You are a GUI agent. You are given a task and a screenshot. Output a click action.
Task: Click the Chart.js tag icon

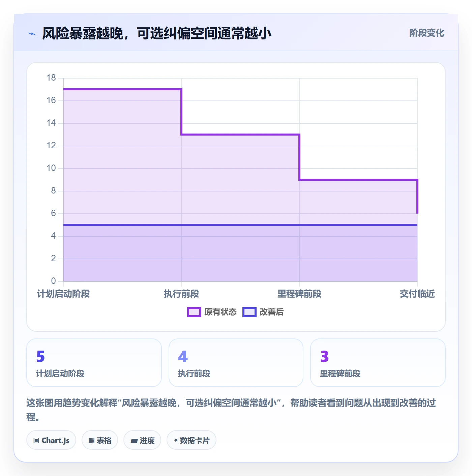point(36,440)
